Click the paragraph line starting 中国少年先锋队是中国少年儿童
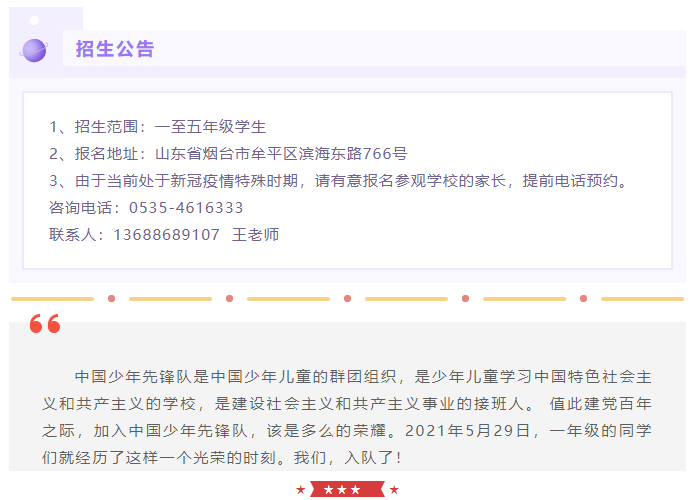The image size is (692, 500). point(363,376)
